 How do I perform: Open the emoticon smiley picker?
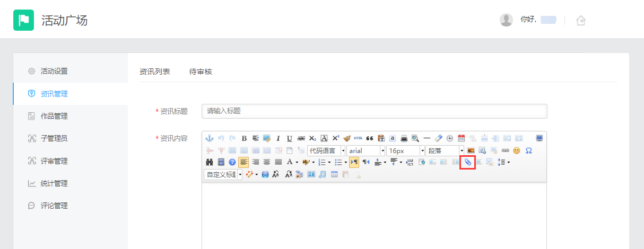point(516,150)
